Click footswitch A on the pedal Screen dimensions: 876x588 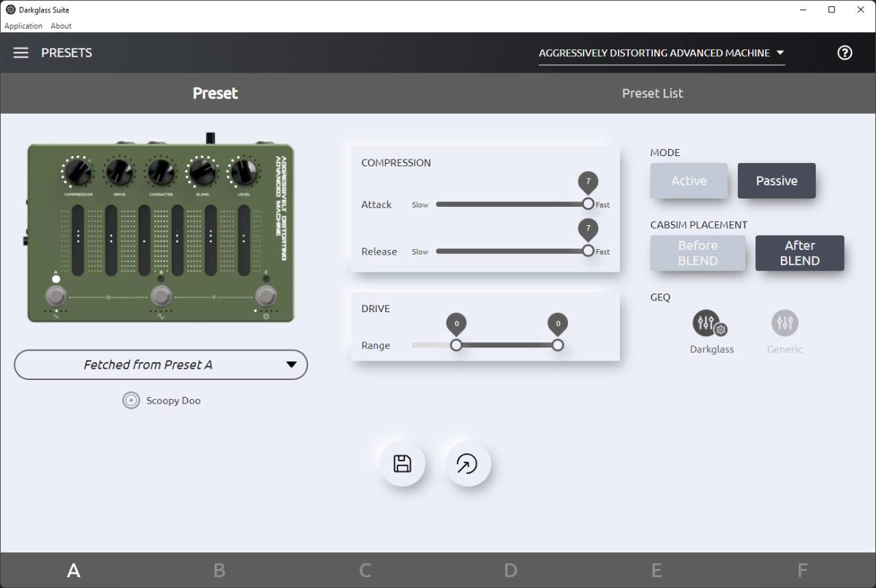tap(55, 296)
